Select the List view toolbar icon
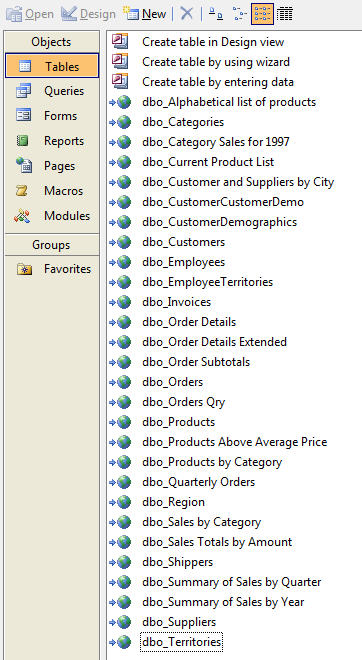362x660 pixels. click(262, 14)
